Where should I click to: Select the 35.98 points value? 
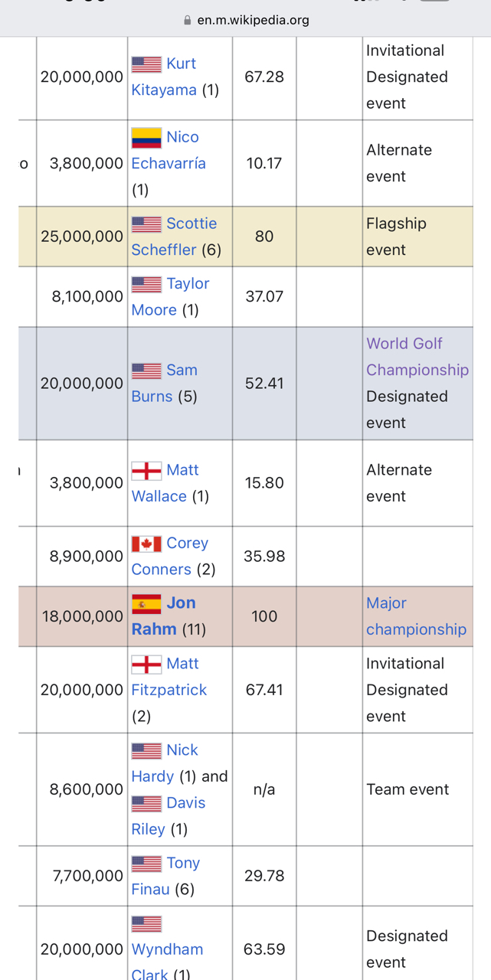[x=264, y=556]
